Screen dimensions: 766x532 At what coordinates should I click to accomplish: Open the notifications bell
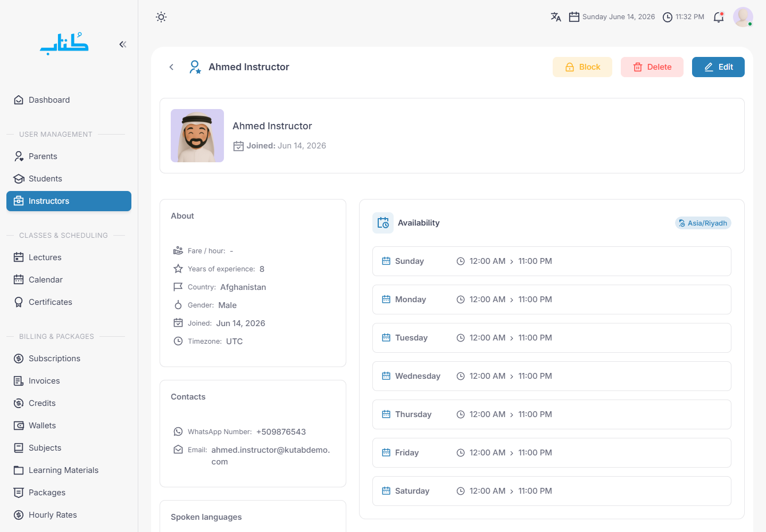tap(719, 17)
